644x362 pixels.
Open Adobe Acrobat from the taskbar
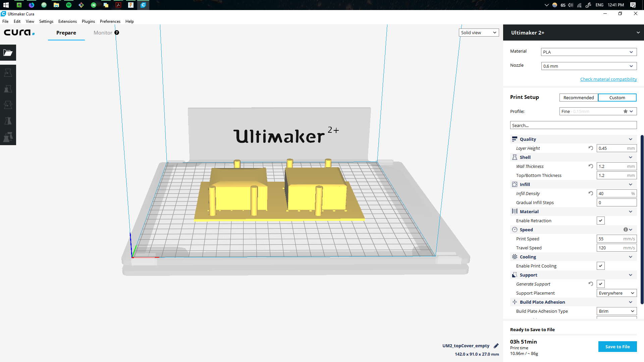(118, 5)
